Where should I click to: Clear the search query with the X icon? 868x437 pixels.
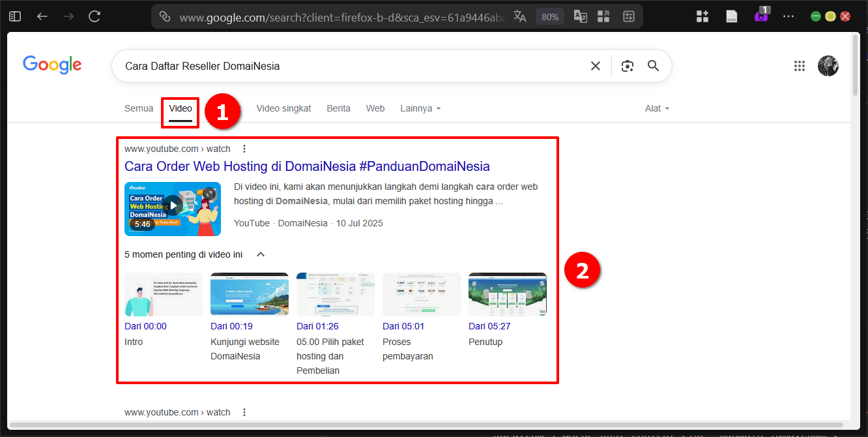[595, 65]
